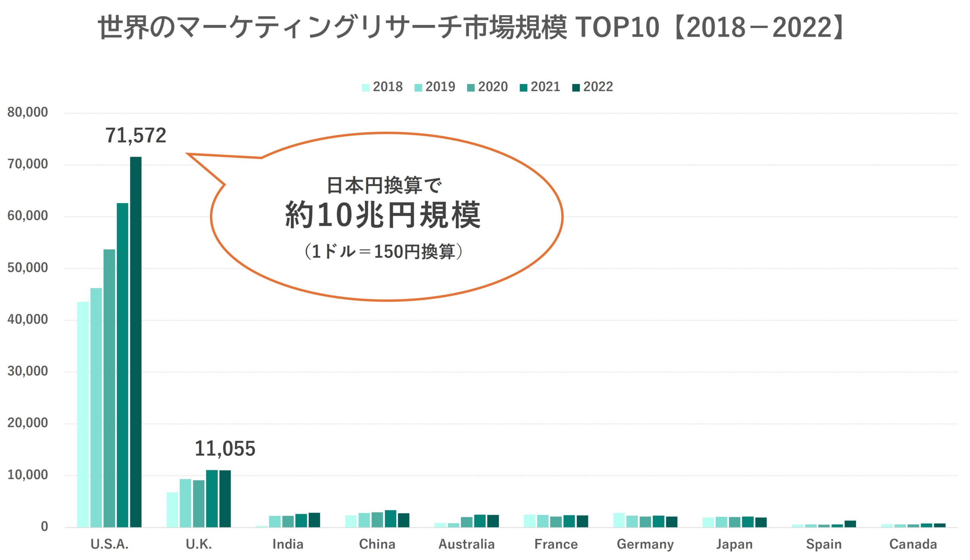Toggle the 2022 series in the legend

click(x=598, y=87)
